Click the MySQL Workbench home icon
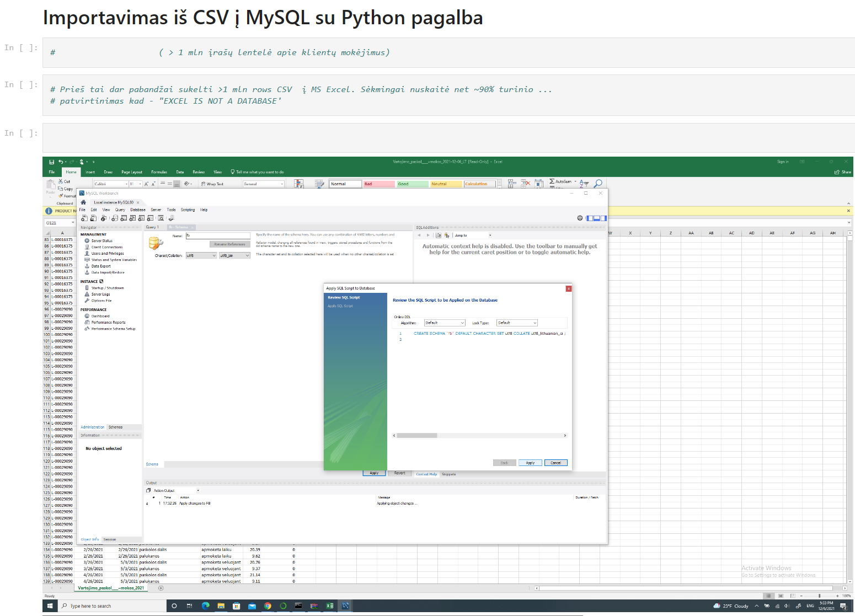Image resolution: width=855 pixels, height=616 pixels. tap(83, 202)
